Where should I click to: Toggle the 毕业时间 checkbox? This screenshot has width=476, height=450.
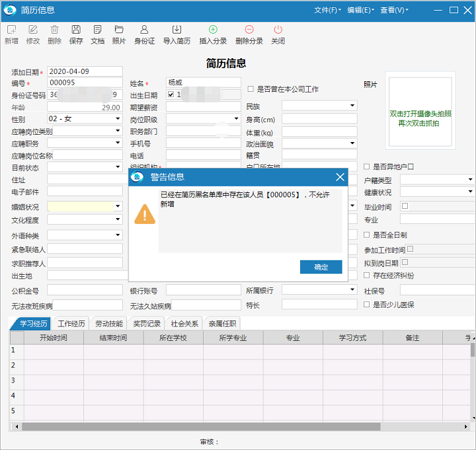tap(405, 206)
